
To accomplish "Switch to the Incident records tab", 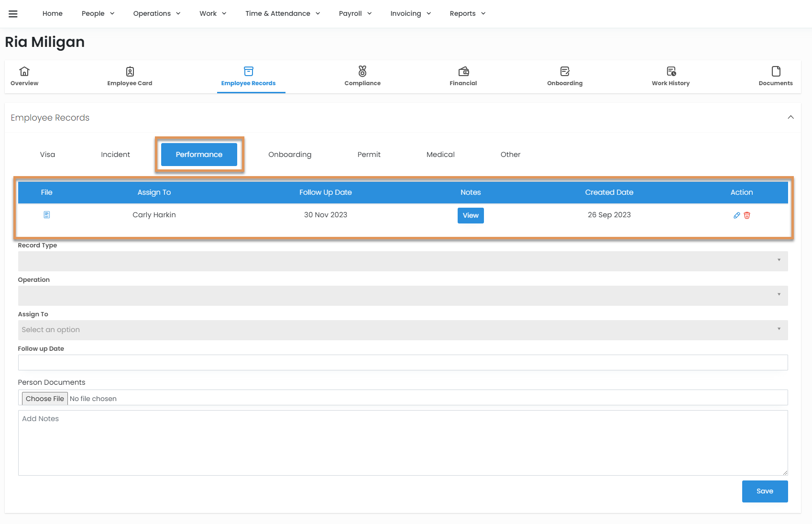I will [x=115, y=155].
